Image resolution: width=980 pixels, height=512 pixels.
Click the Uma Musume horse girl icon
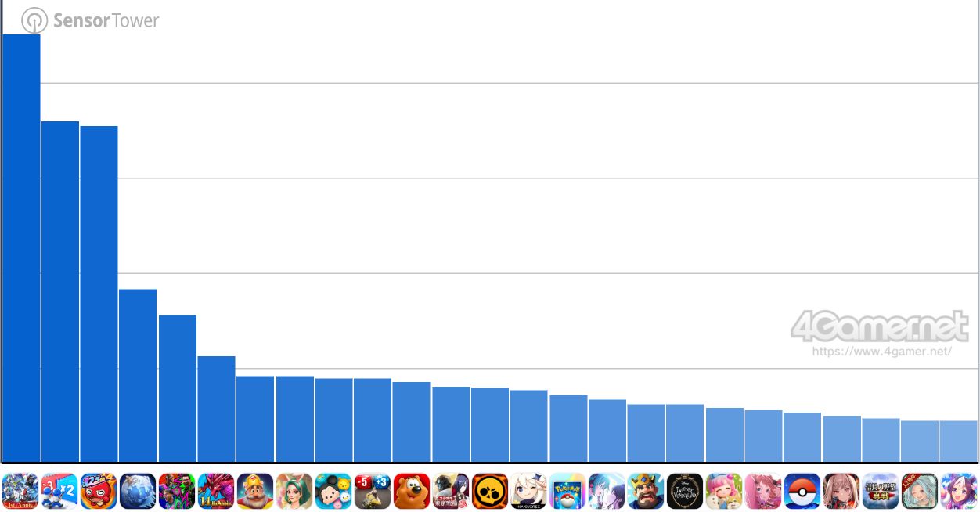(959, 491)
